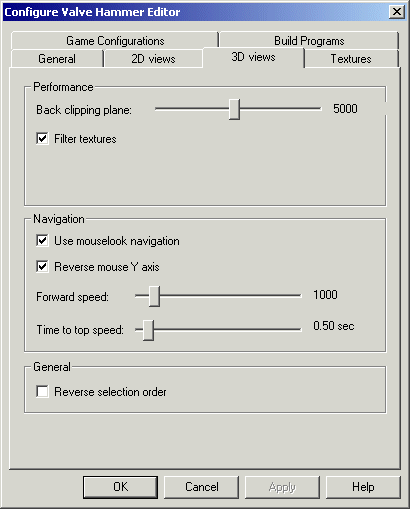
Task: Click the Time to top speed slider thumb
Action: coord(148,330)
